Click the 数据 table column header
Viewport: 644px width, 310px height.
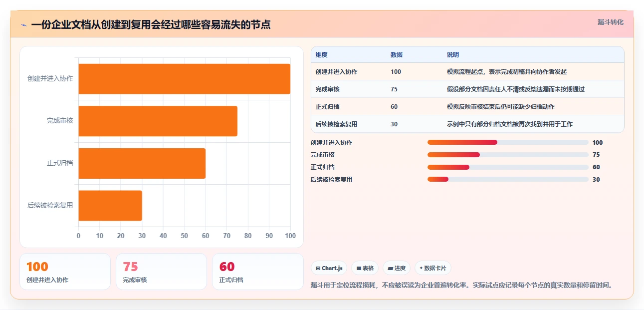(x=397, y=55)
